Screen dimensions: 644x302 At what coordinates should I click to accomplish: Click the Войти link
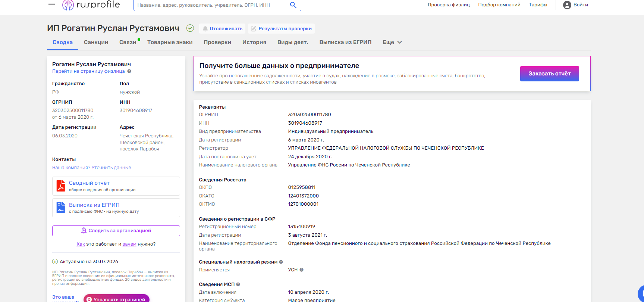pyautogui.click(x=581, y=5)
